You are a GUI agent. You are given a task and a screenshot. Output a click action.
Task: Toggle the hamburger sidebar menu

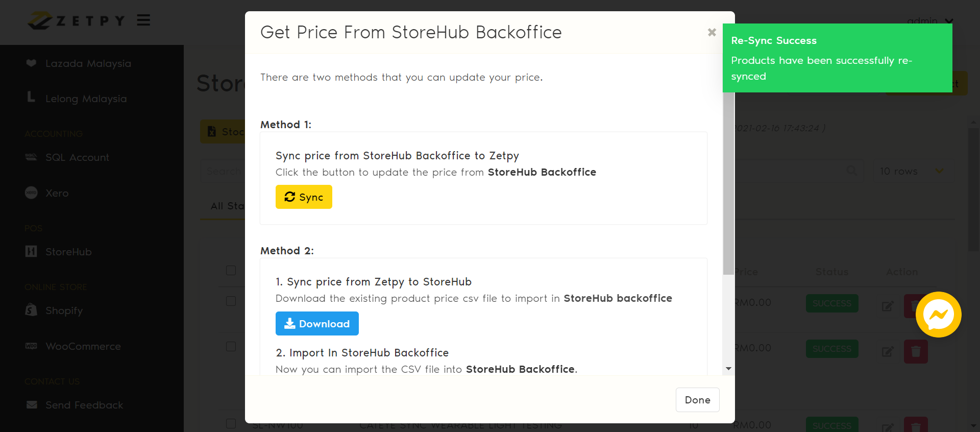point(143,20)
